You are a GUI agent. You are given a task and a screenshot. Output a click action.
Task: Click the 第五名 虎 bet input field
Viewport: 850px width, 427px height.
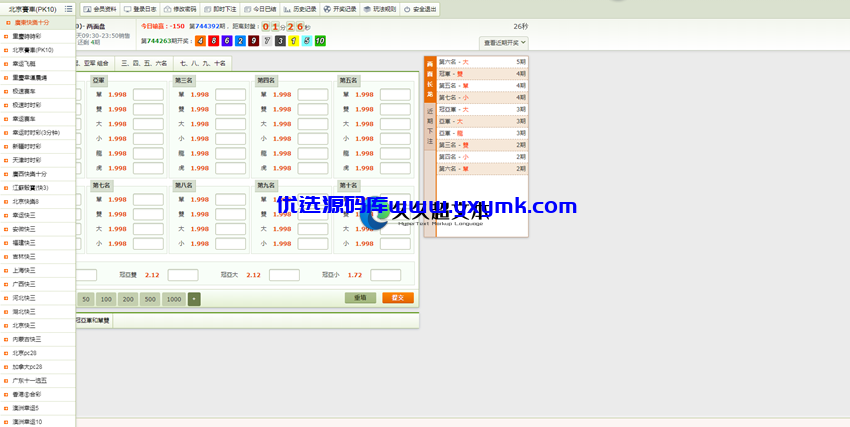tap(395, 168)
